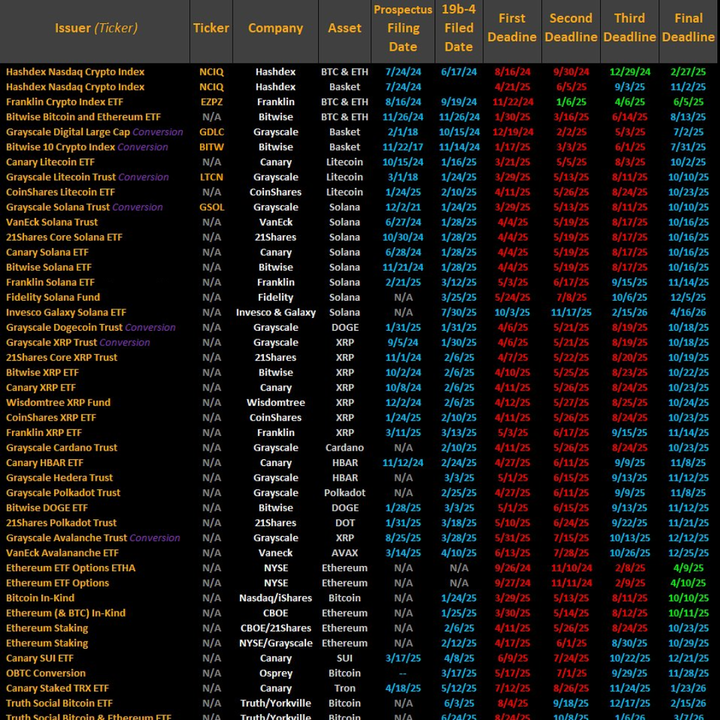The image size is (720, 720).
Task: Click the "Franklin XRP ETF" issuer cell
Action: tap(44, 433)
